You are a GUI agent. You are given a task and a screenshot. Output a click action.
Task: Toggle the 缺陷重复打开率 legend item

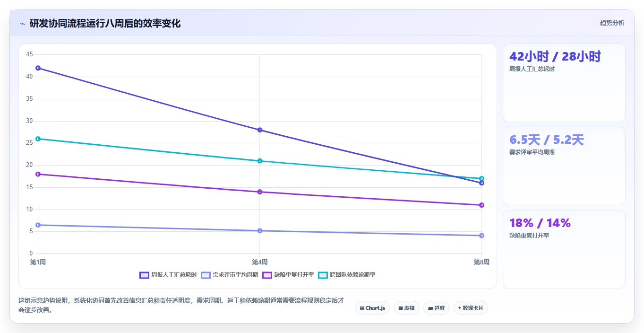[288, 275]
